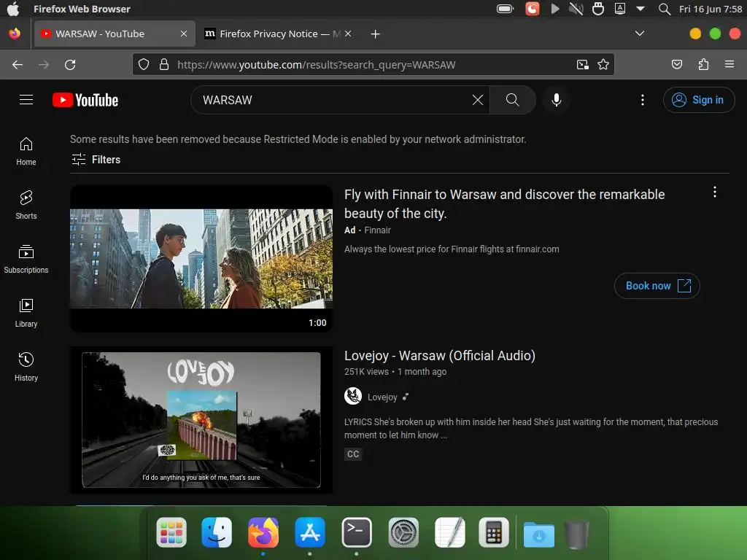Expand the Filters options

click(x=96, y=160)
